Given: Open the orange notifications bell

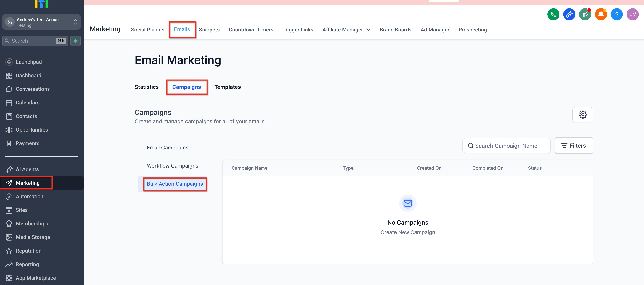Looking at the screenshot, I should point(601,14).
